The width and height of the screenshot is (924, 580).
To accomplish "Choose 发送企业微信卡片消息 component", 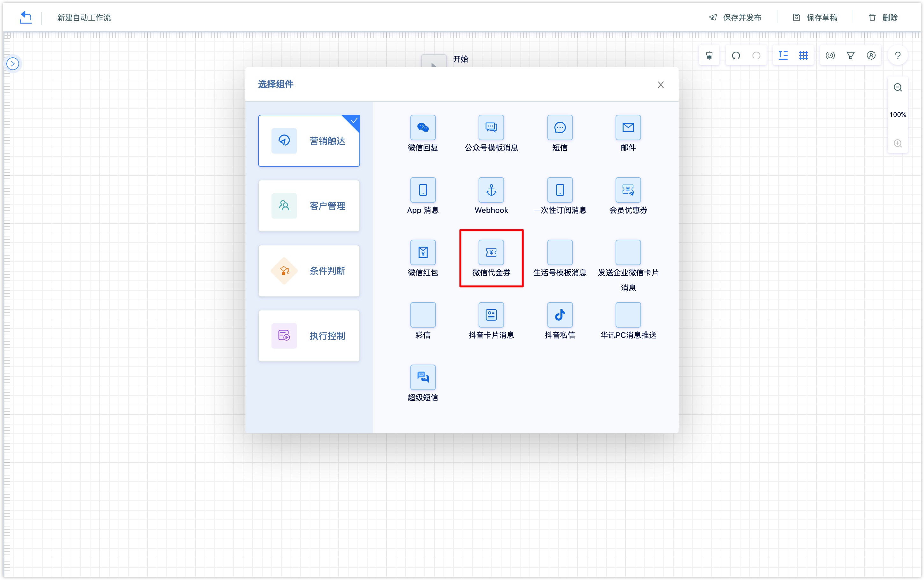I will [628, 266].
